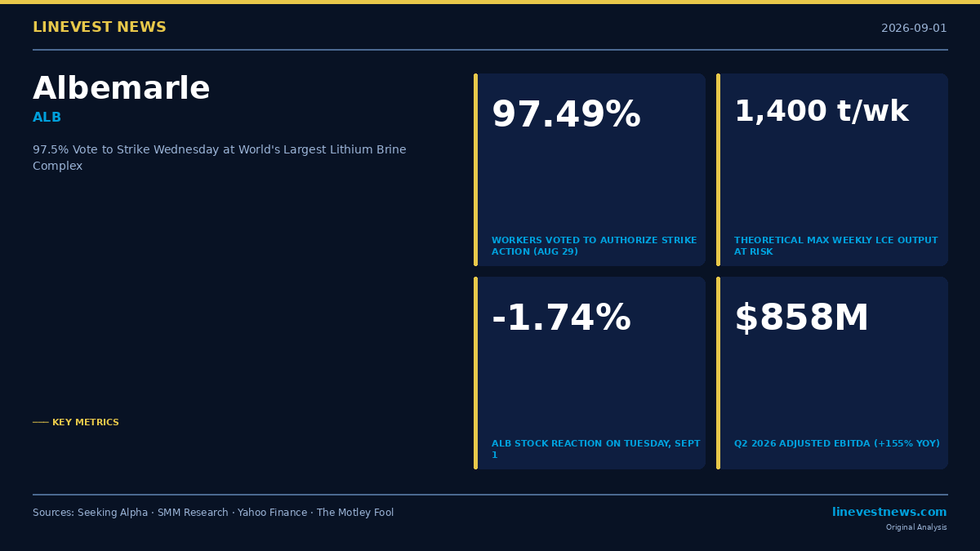This screenshot has width=980, height=551.
Task: Click the LINEVEST NEWS header logo
Action: click(100, 28)
